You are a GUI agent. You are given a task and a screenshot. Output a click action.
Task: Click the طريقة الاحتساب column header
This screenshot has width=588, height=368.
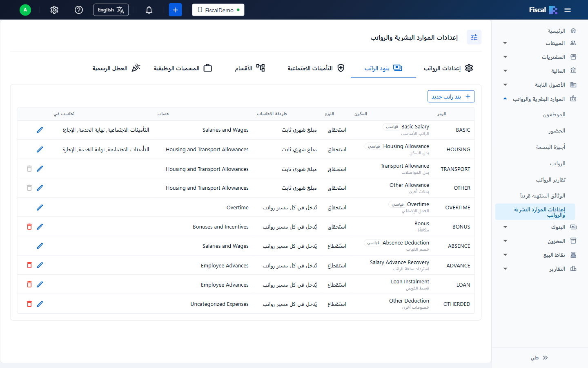(x=272, y=114)
